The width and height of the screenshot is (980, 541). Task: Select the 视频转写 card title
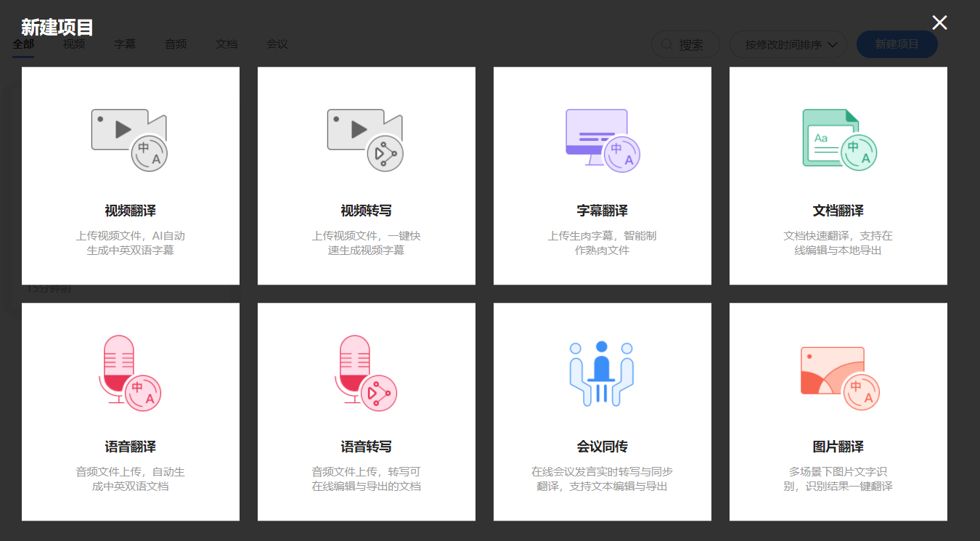(x=367, y=211)
